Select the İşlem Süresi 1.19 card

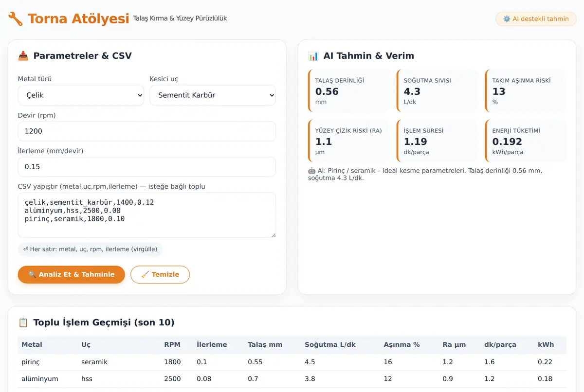tap(437, 141)
